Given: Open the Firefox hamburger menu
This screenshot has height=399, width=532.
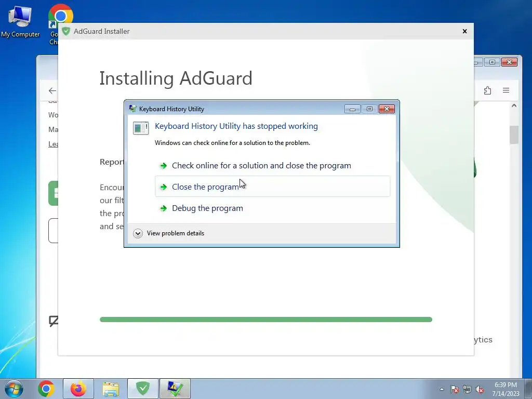Looking at the screenshot, I should point(506,90).
